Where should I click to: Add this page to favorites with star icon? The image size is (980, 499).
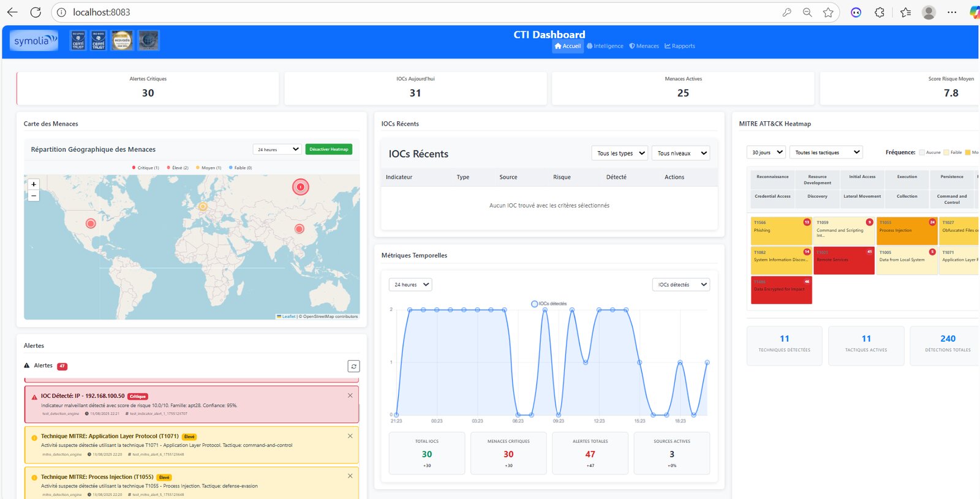click(828, 12)
